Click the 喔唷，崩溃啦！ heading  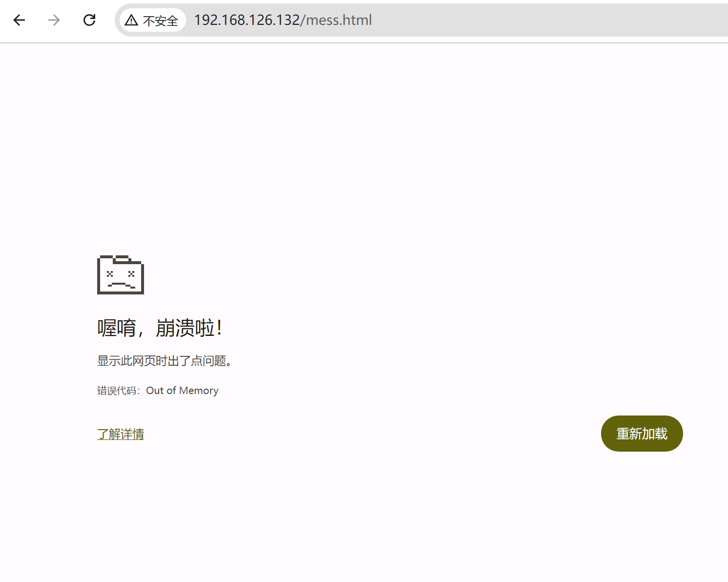[160, 328]
